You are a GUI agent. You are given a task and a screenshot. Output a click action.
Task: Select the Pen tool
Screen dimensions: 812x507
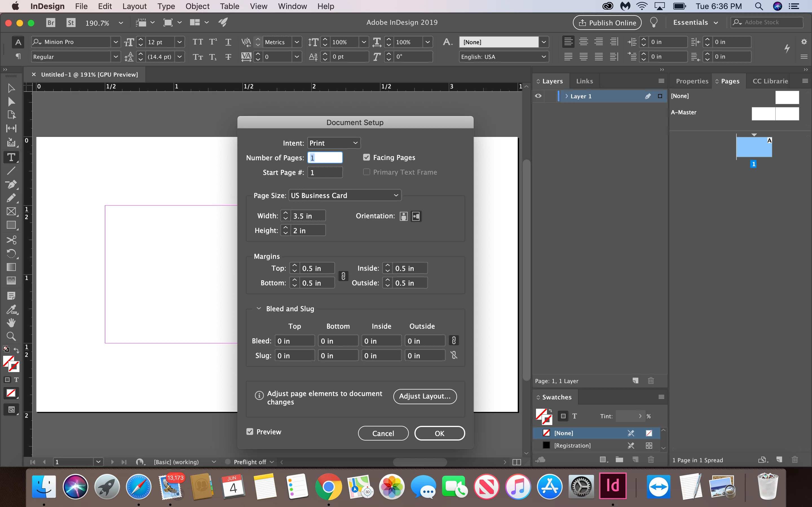tap(11, 184)
